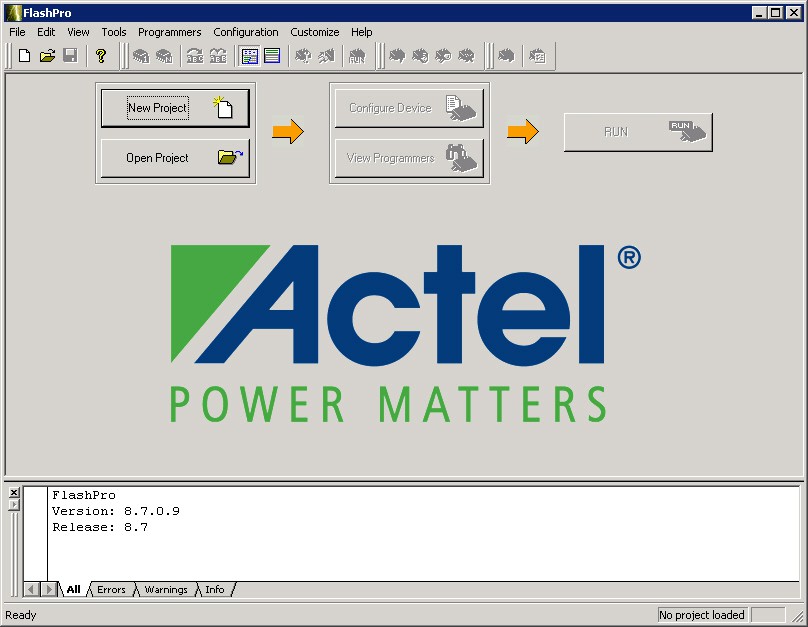Click the chip icon labeled 1
Image resolution: width=808 pixels, height=627 pixels.
(141, 56)
